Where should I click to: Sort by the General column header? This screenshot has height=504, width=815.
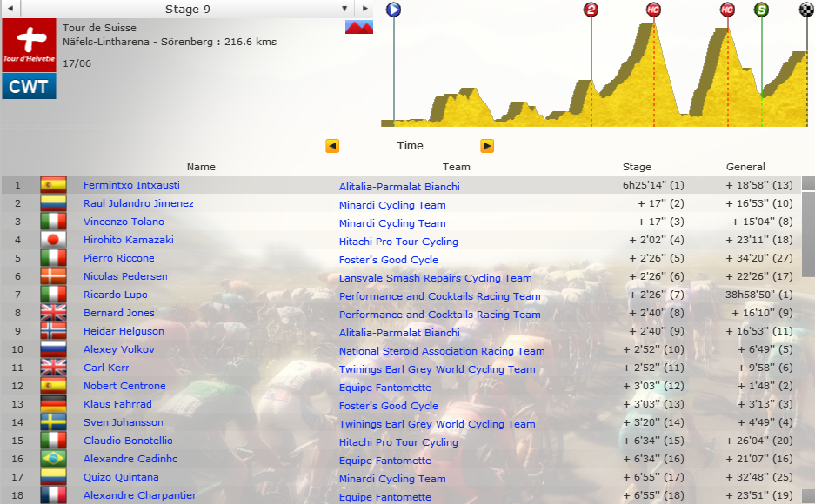745,167
